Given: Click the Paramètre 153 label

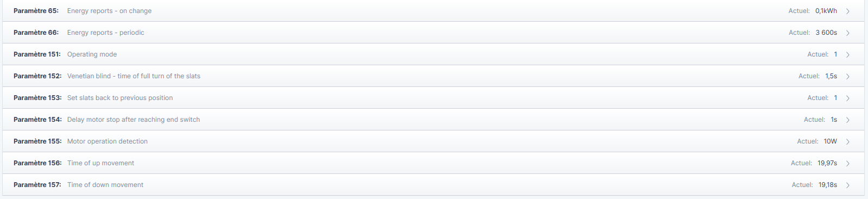Looking at the screenshot, I should [x=37, y=98].
